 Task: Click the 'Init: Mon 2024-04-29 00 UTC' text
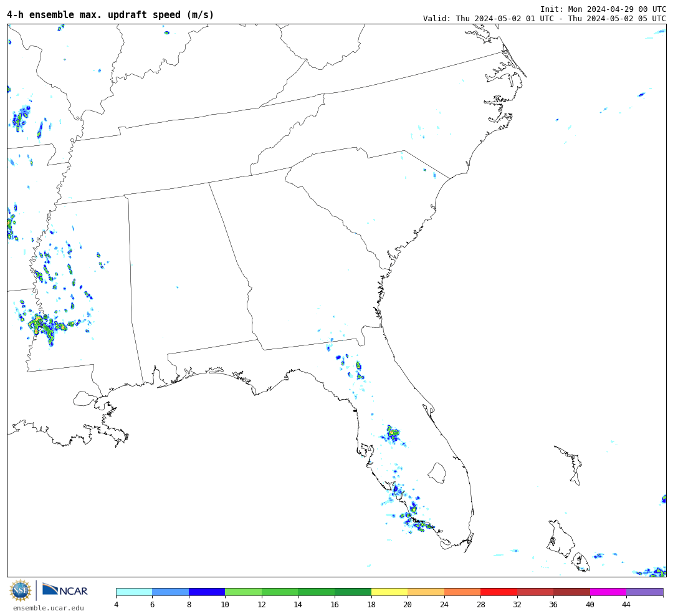[603, 9]
